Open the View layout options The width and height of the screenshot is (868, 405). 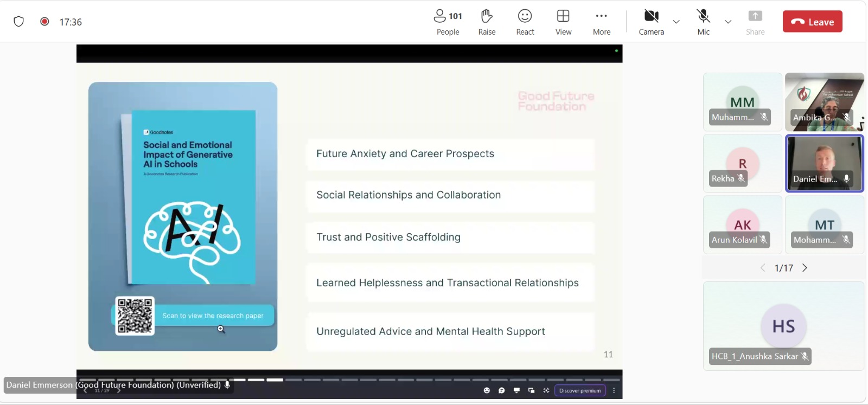pos(563,22)
